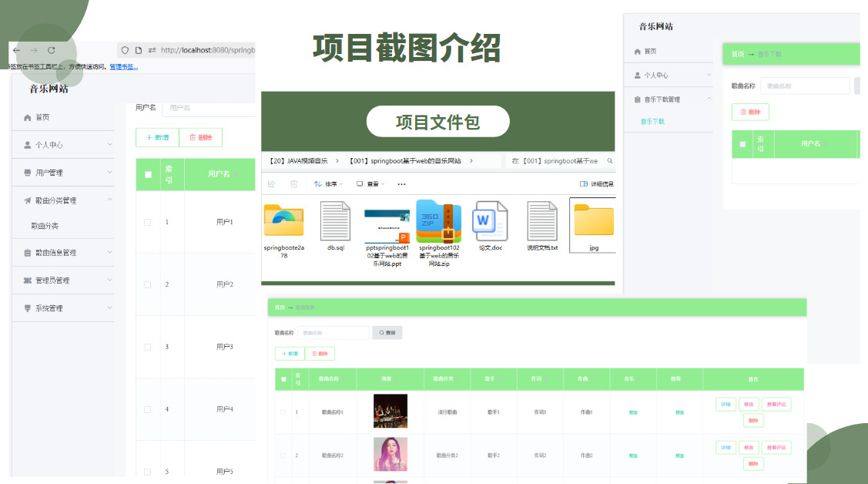Click the 【001】springboot基于web的音乐网站 breadcrumb
Image resolution: width=868 pixels, height=484 pixels.
pos(404,161)
